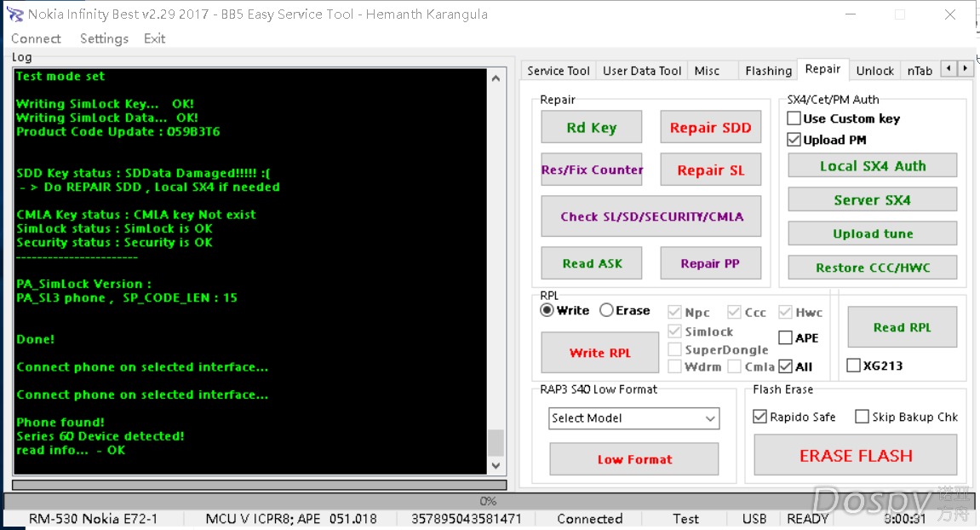Click the 'Series 60 Device detected!' log line
This screenshot has height=530, width=980.
[x=100, y=436]
